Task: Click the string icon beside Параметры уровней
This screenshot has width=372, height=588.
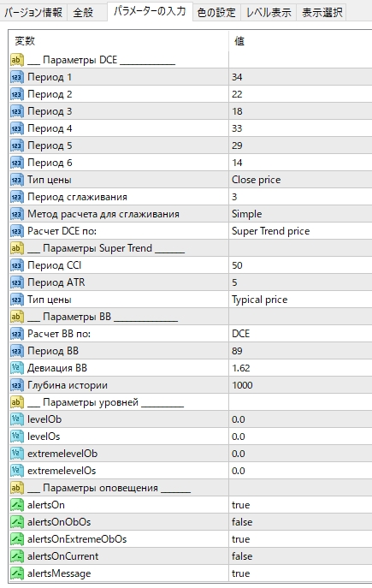Action: [17, 402]
